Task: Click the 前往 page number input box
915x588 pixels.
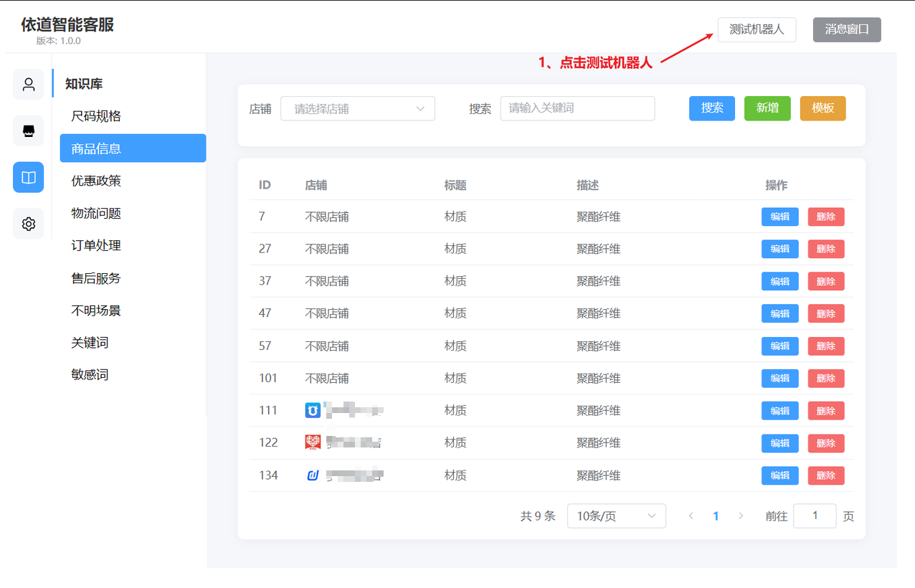Action: 815,516
